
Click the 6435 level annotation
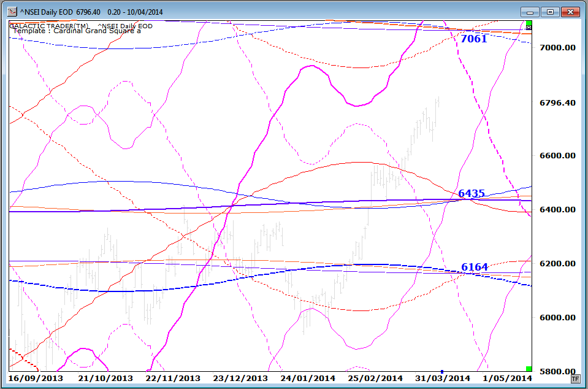472,193
